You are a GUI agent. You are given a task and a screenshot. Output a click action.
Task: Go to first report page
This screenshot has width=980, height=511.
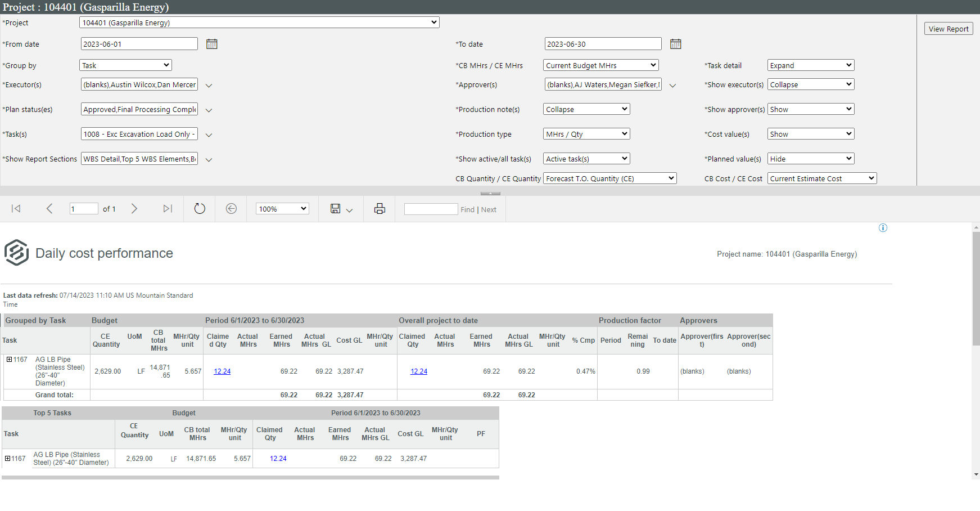click(16, 209)
